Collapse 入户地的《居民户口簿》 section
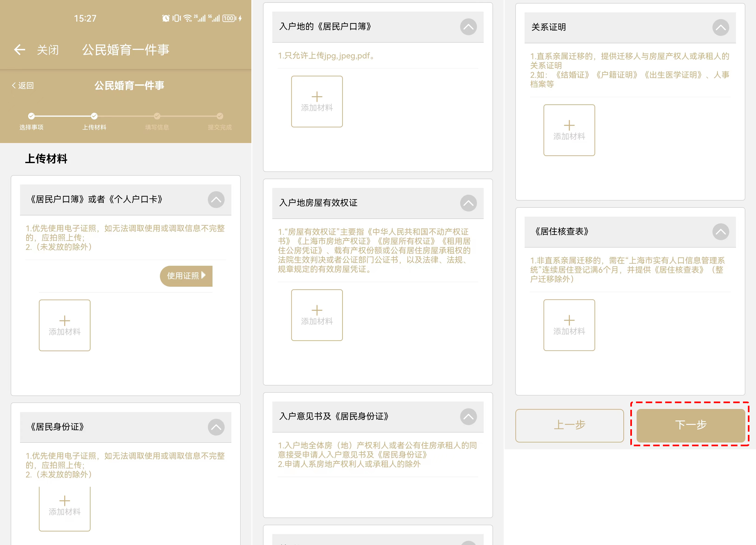Viewport: 756px width, 545px height. pyautogui.click(x=468, y=27)
